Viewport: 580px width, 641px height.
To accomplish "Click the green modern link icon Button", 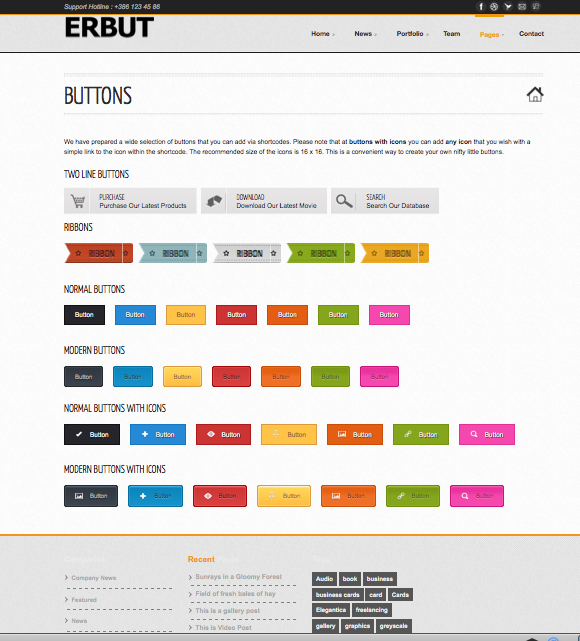I will pyautogui.click(x=413, y=496).
